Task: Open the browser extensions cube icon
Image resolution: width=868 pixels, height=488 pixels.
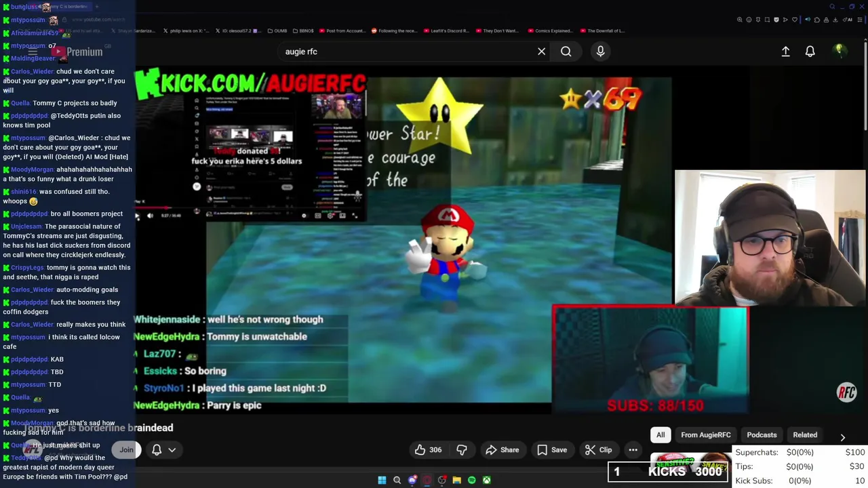Action: click(817, 20)
